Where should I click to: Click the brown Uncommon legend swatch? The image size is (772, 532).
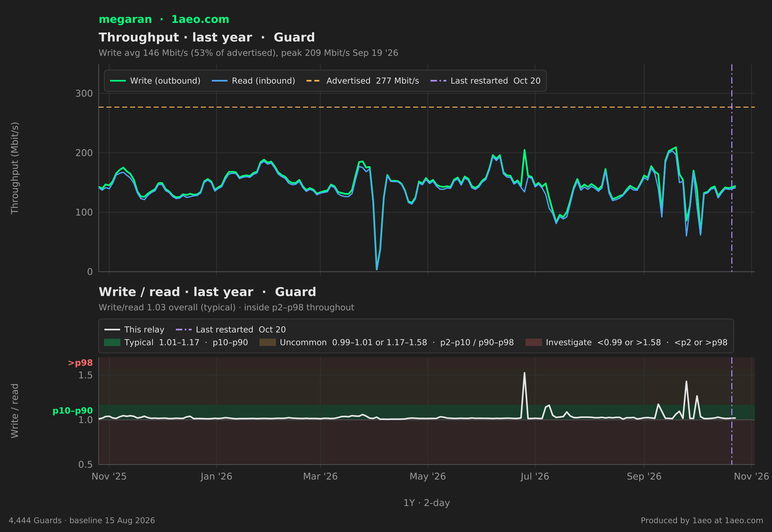tap(268, 343)
